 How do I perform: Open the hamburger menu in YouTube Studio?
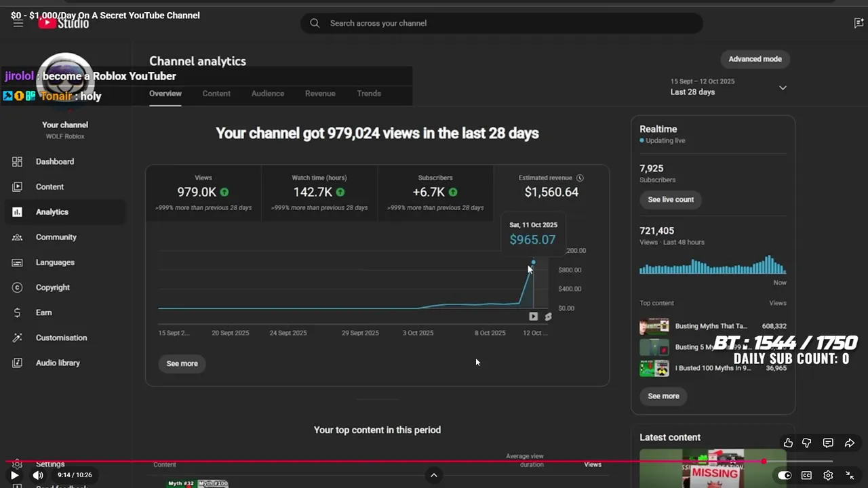coord(18,23)
